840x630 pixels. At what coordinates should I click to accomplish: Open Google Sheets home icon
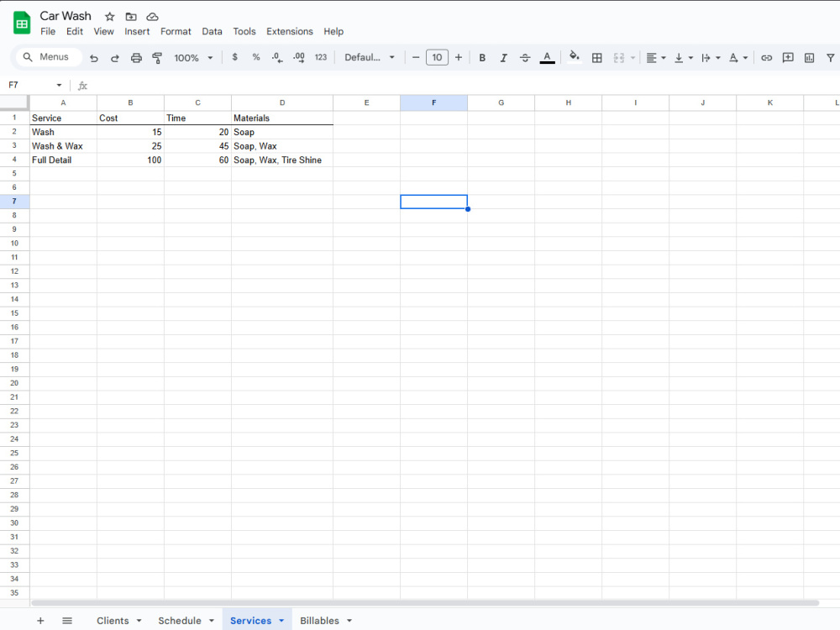22,23
